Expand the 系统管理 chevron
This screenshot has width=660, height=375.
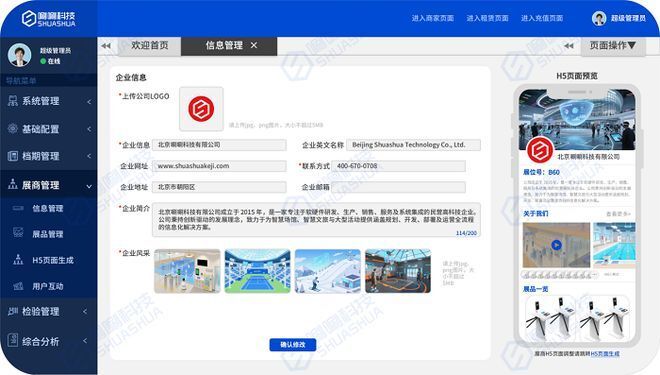pos(89,101)
